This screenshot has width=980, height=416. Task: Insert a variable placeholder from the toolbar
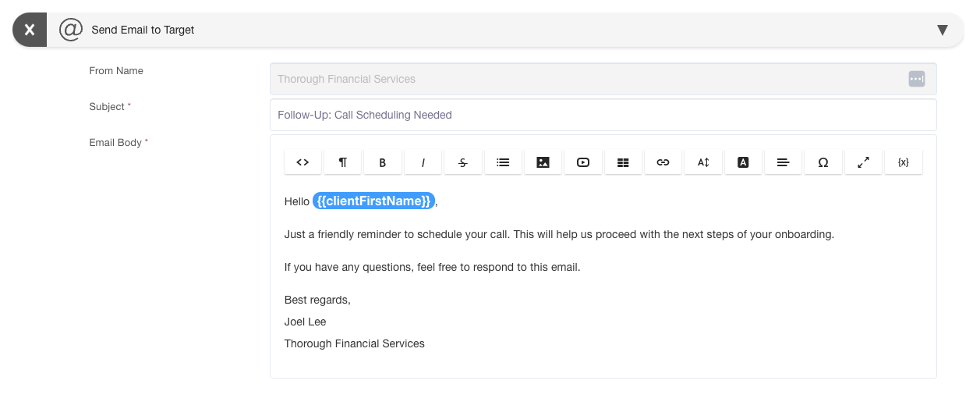pos(904,162)
